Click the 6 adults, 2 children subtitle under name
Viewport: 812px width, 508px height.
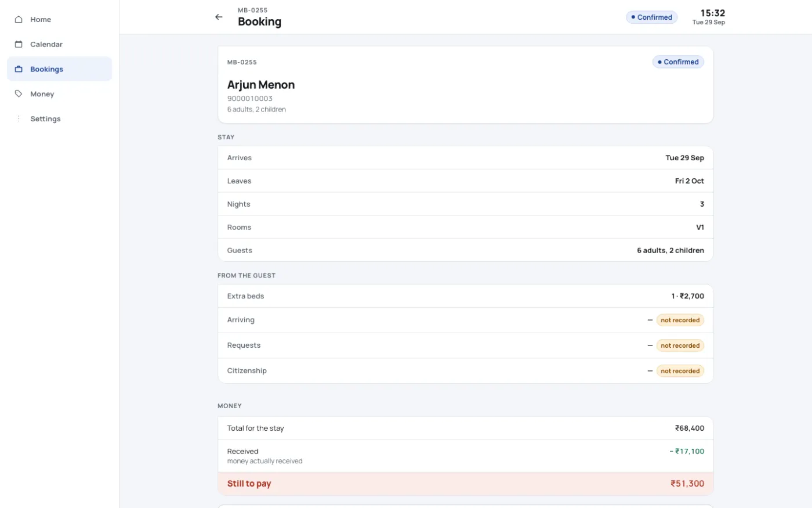pos(256,110)
